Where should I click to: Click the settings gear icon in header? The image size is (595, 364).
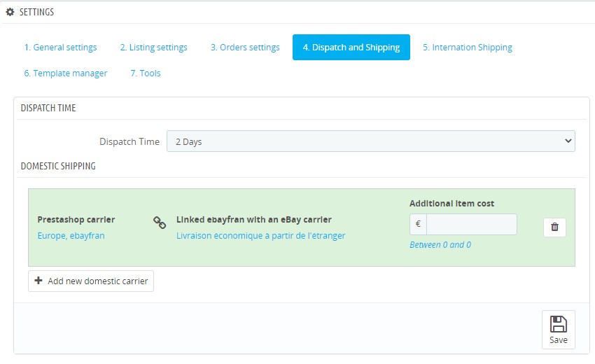[10, 12]
